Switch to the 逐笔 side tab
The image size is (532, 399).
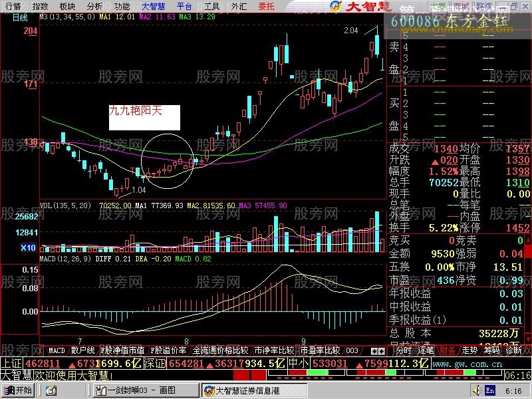pyautogui.click(x=426, y=350)
